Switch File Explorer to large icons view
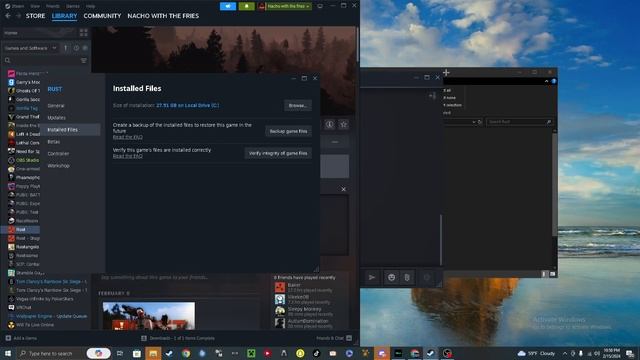The height and width of the screenshot is (360, 640). (x=552, y=274)
